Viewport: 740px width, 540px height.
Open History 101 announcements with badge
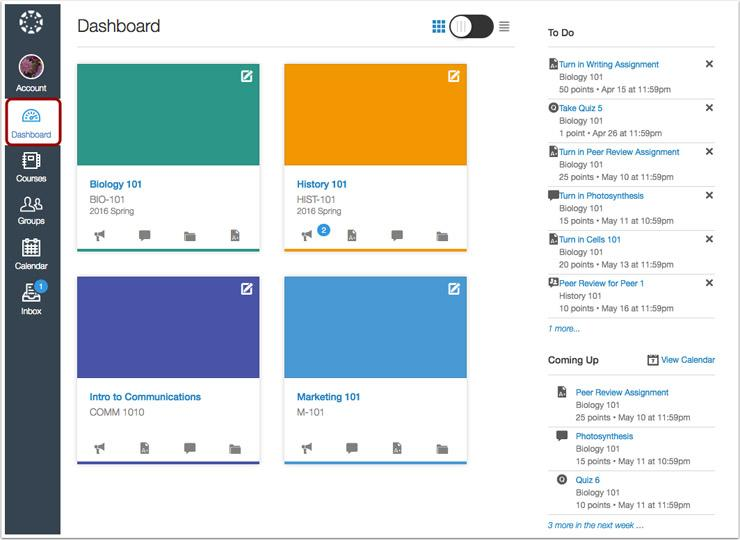307,235
